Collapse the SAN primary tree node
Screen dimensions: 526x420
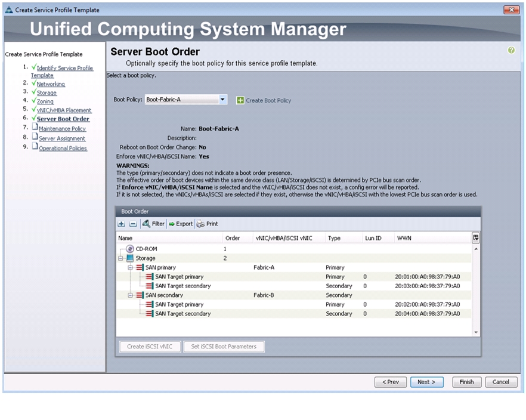[130, 267]
